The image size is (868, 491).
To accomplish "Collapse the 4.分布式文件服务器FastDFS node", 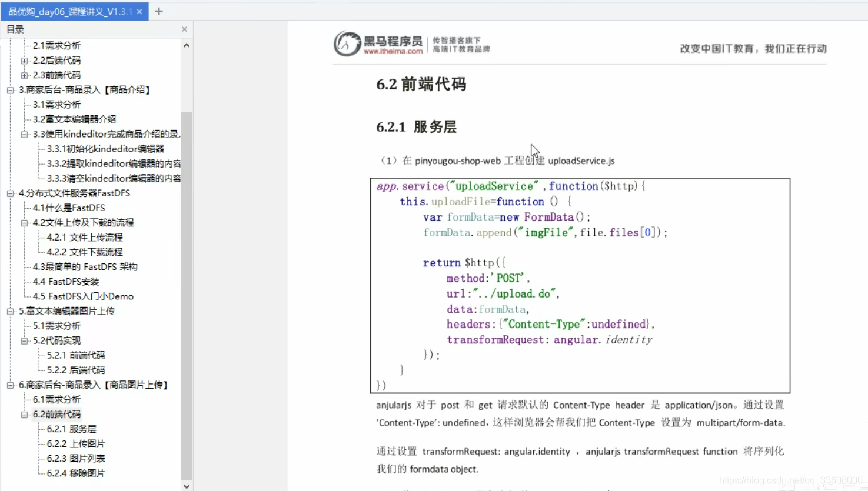I will click(10, 193).
